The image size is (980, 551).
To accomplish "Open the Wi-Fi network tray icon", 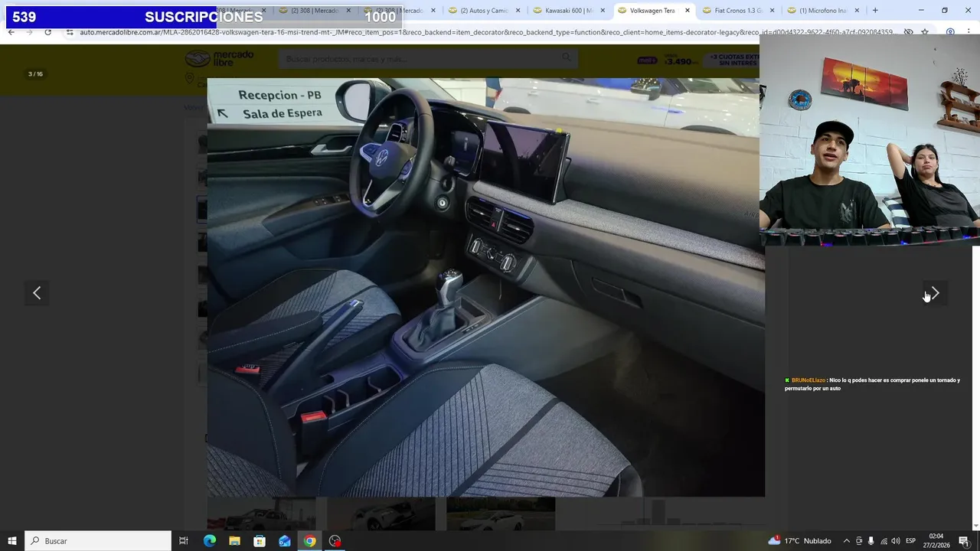I will click(883, 541).
